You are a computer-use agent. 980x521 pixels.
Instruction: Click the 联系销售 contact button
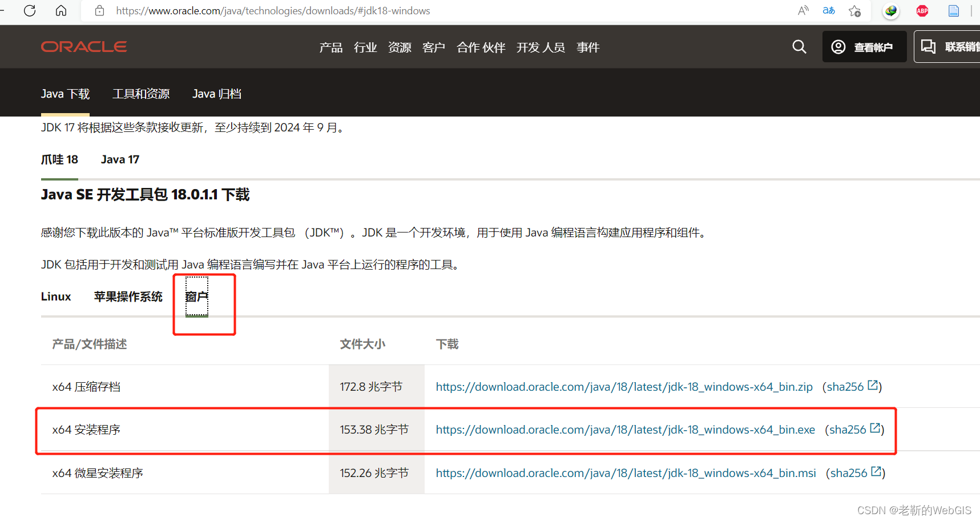[947, 47]
